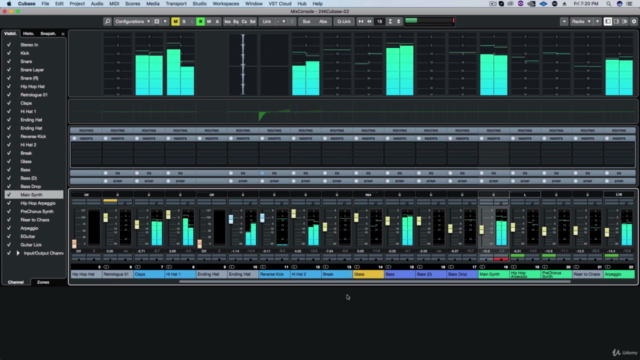This screenshot has height=360, width=640.
Task: Activate the Q-Link button
Action: pyautogui.click(x=344, y=22)
